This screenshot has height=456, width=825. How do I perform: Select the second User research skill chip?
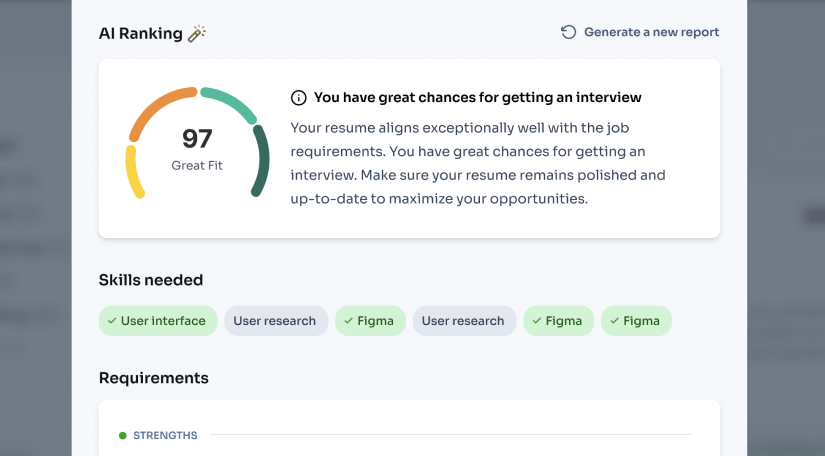pyautogui.click(x=464, y=321)
